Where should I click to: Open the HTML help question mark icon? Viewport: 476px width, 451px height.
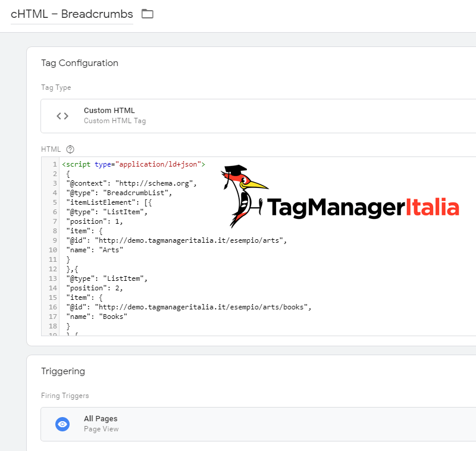(70, 149)
